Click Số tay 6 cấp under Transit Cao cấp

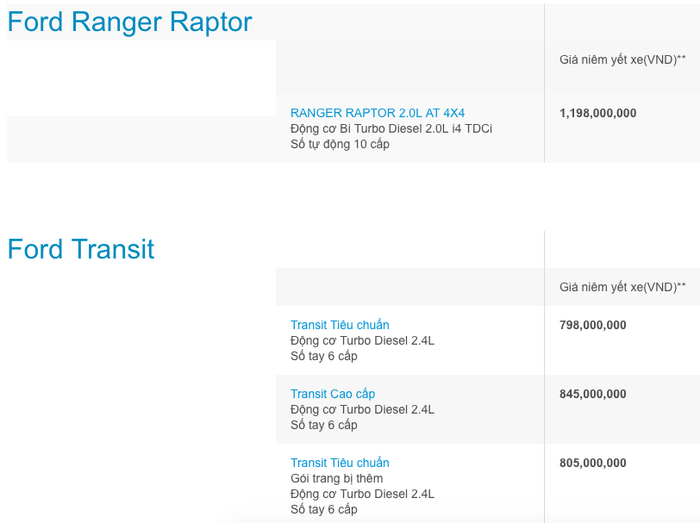(x=323, y=425)
